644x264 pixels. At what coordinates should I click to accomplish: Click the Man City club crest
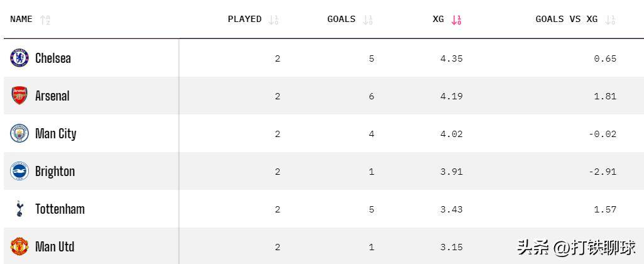pos(19,133)
